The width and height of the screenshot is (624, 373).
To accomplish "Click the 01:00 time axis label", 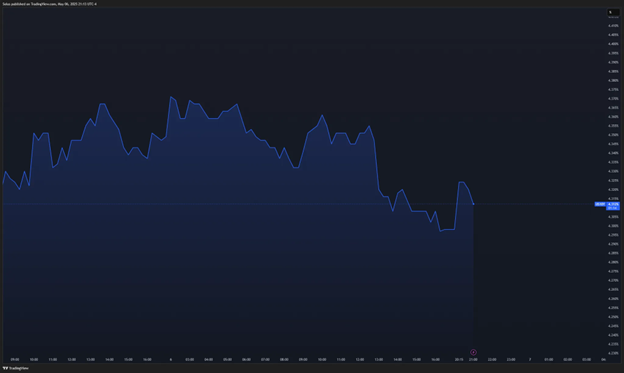I will [549, 359].
